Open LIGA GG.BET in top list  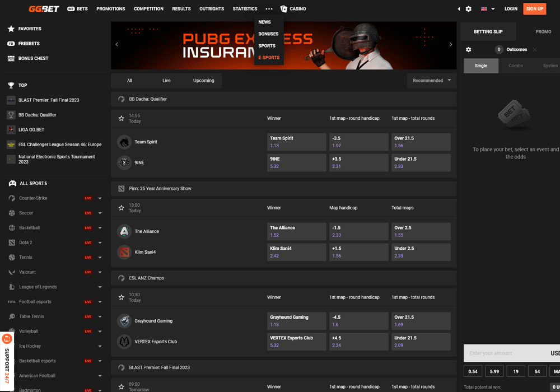tap(31, 130)
